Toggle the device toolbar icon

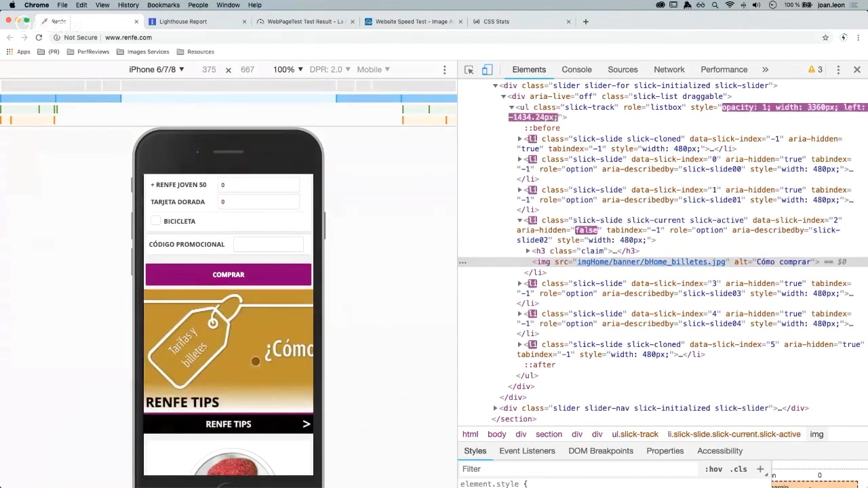coord(487,70)
